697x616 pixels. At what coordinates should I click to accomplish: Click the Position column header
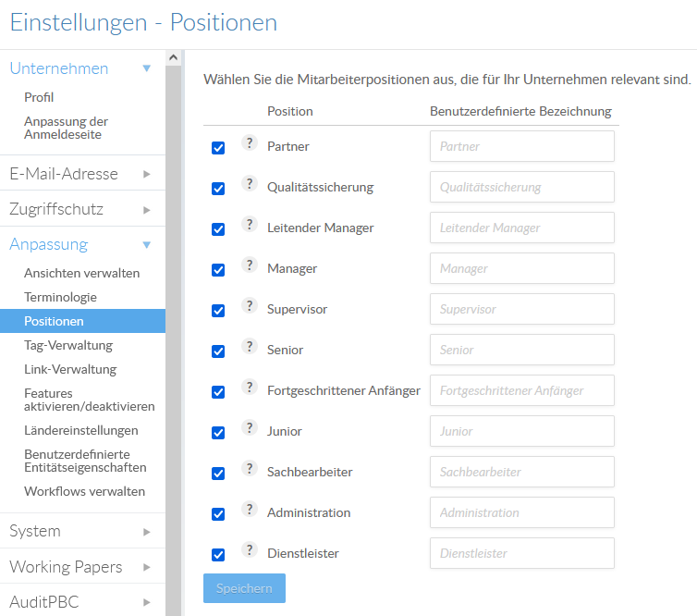point(290,111)
